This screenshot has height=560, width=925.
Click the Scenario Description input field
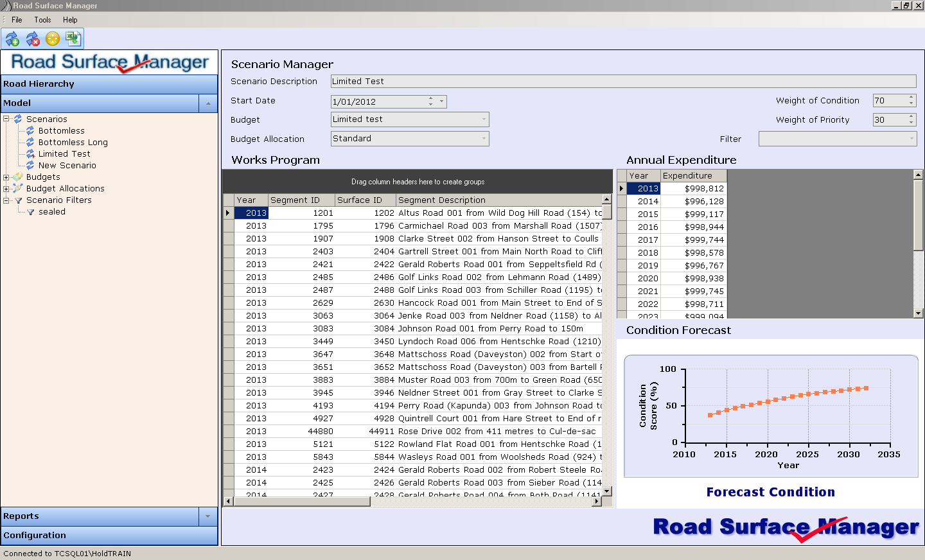(623, 81)
